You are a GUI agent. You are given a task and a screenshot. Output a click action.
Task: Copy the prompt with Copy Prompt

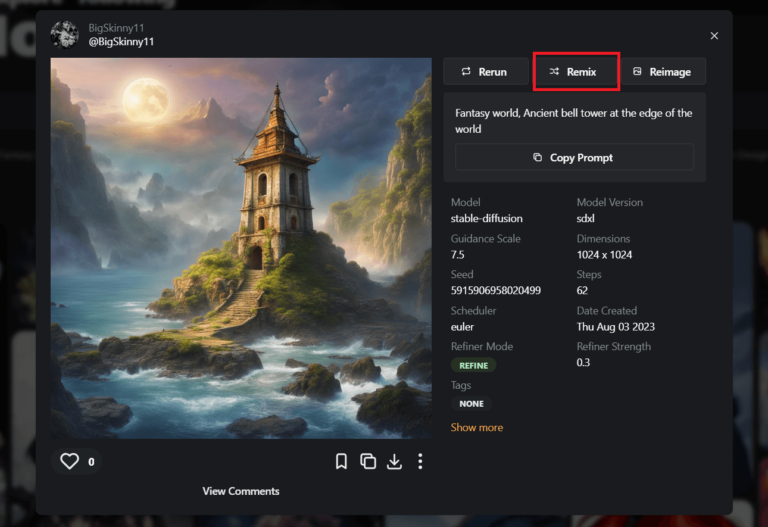574,157
